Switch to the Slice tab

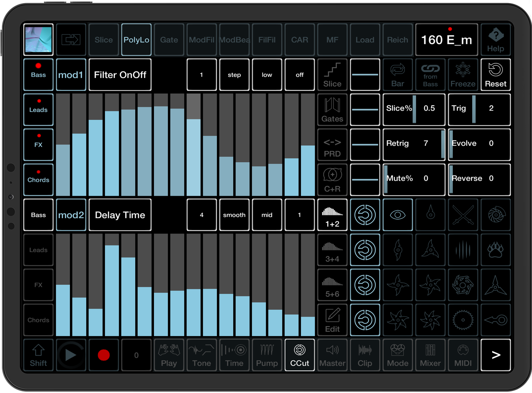(x=103, y=40)
